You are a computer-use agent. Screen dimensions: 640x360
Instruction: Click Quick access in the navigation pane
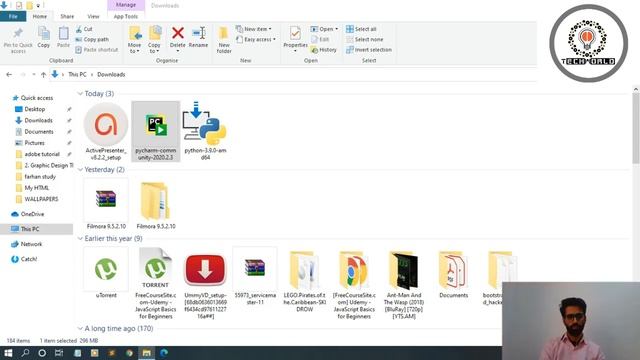pos(37,98)
